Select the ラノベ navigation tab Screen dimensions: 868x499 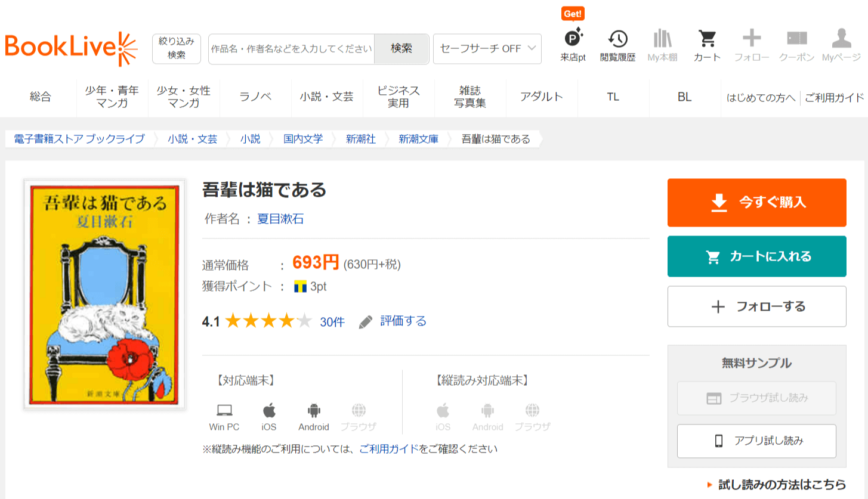pyautogui.click(x=255, y=97)
